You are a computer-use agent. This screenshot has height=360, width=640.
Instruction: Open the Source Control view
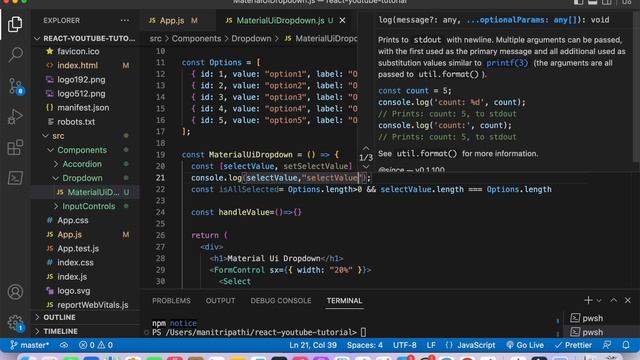pyautogui.click(x=16, y=86)
